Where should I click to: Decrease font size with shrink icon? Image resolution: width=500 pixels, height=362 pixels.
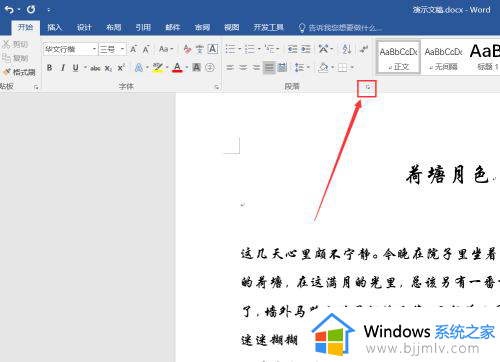(x=146, y=49)
